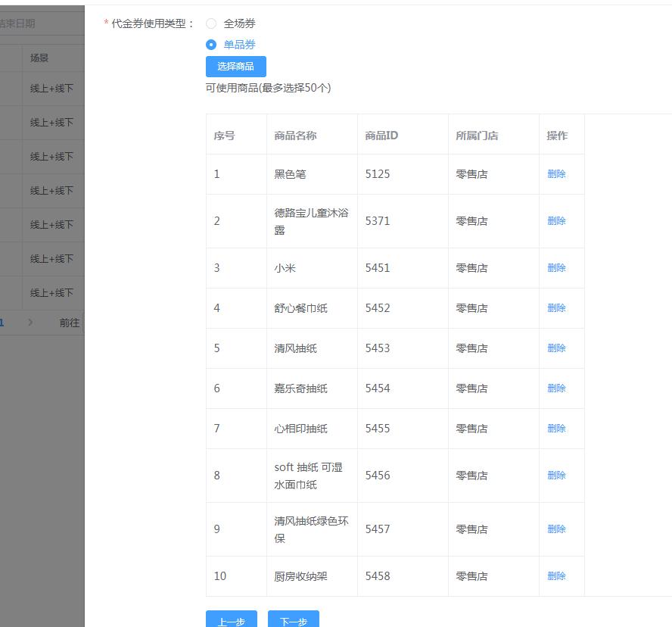Viewport: 672px width, 627px height.
Task: Delete the 心相印抽纸 product
Action: tap(556, 428)
